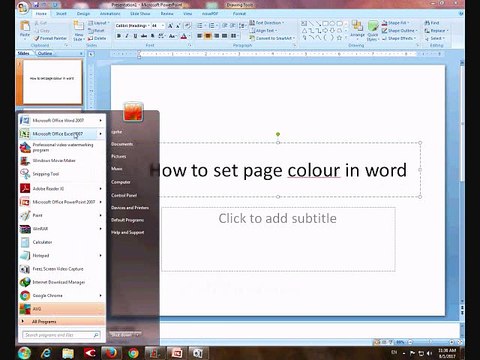Viewport: 480px width, 360px height.
Task: Select the 5-Point Star shape
Action: tap(339, 38)
